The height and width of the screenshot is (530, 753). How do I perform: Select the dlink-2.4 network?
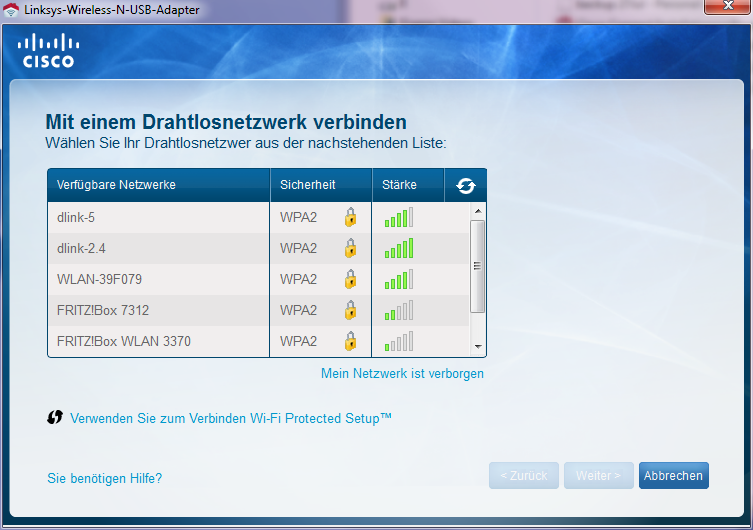coord(258,248)
